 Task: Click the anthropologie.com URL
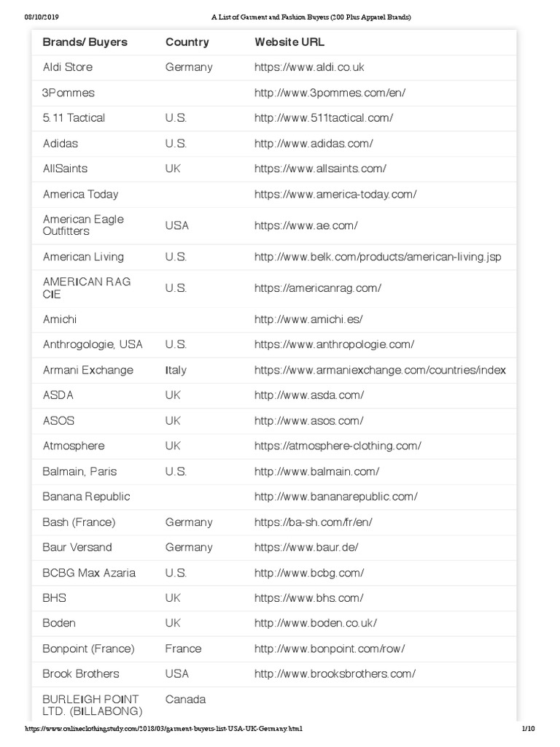click(x=334, y=344)
